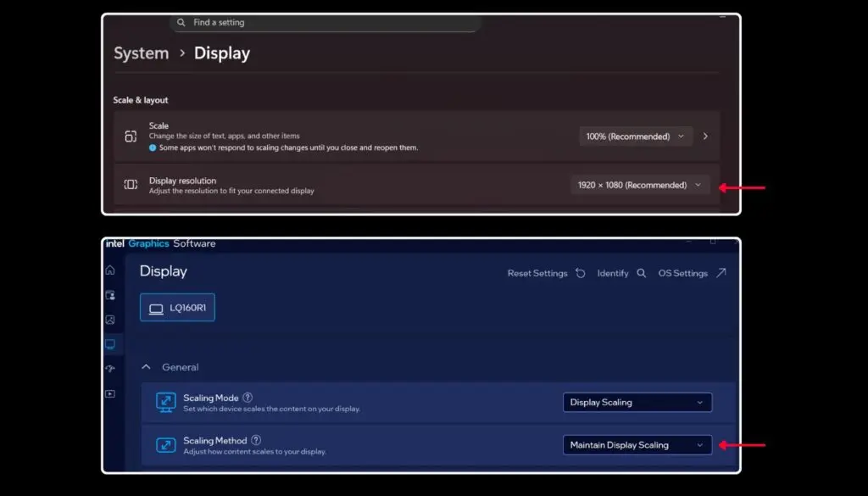Click the second Intel sidebar icon below Home
868x496 pixels.
click(x=110, y=295)
